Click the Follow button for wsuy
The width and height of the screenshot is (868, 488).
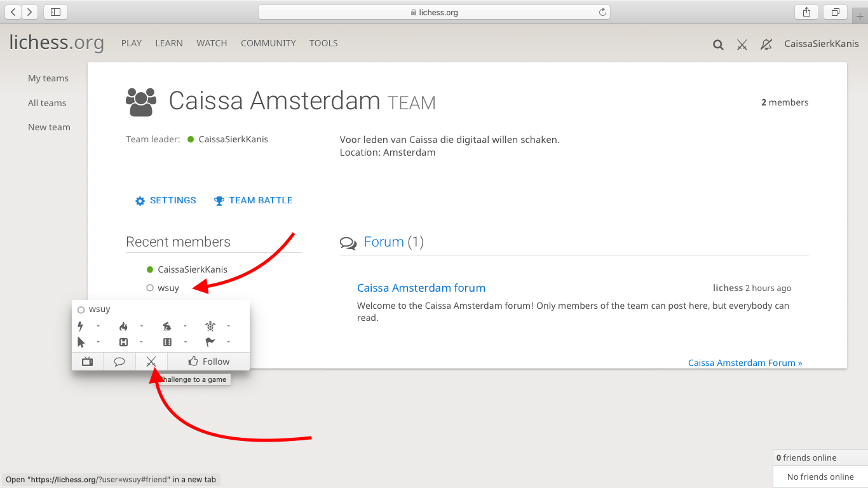coord(208,362)
